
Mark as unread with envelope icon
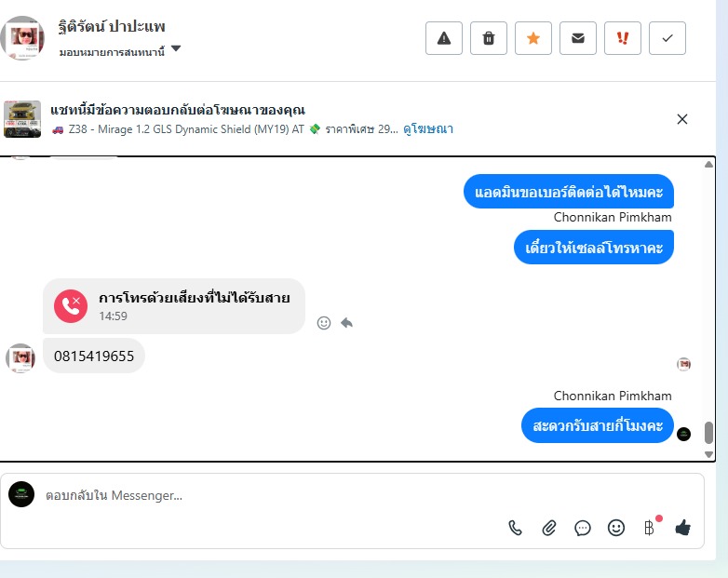click(578, 38)
